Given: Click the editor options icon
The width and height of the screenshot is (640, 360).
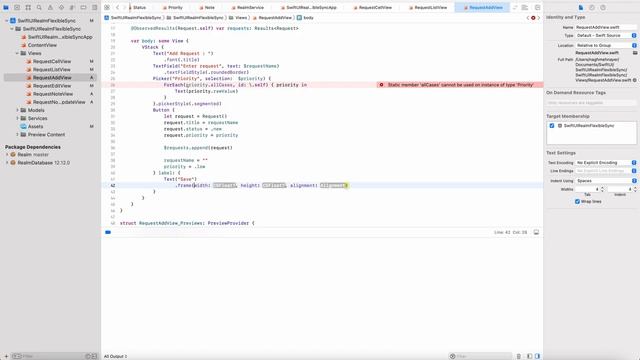Looking at the screenshot, I should click(524, 7).
